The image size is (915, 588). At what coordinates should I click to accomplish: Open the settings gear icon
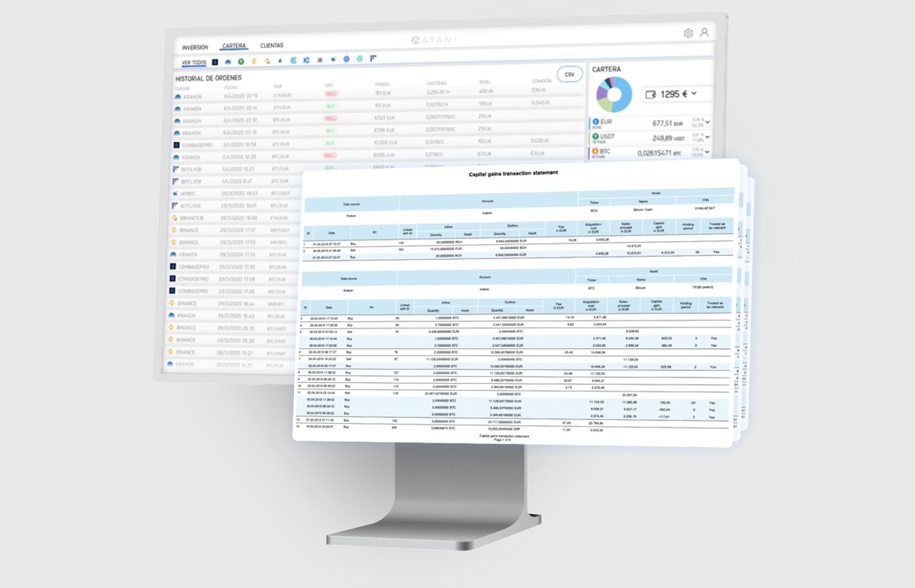tap(688, 33)
